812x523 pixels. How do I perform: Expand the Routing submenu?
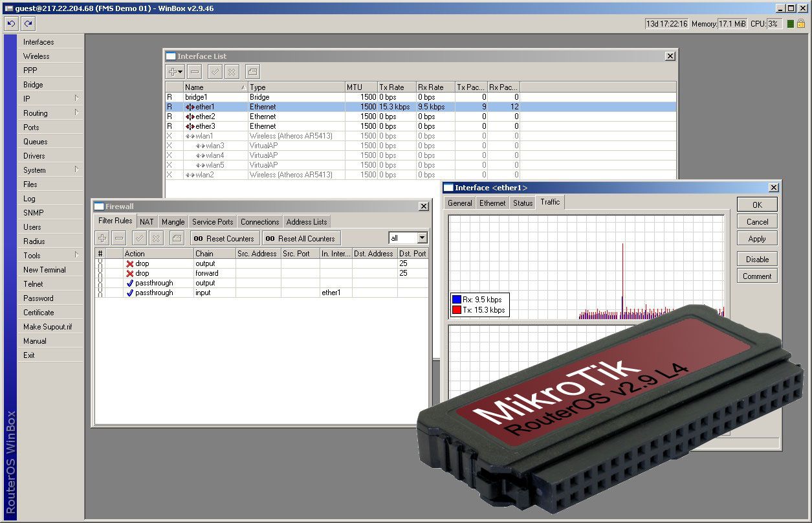(x=76, y=113)
